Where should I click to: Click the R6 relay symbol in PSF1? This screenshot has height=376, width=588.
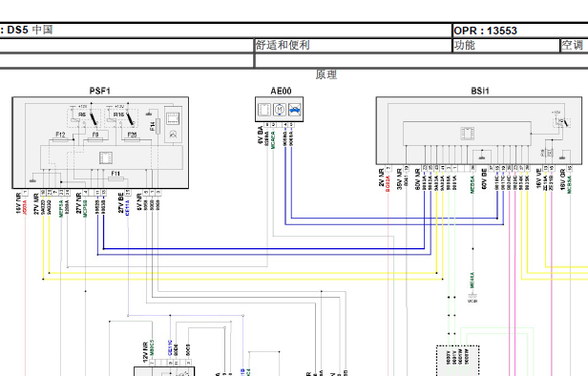tap(85, 117)
